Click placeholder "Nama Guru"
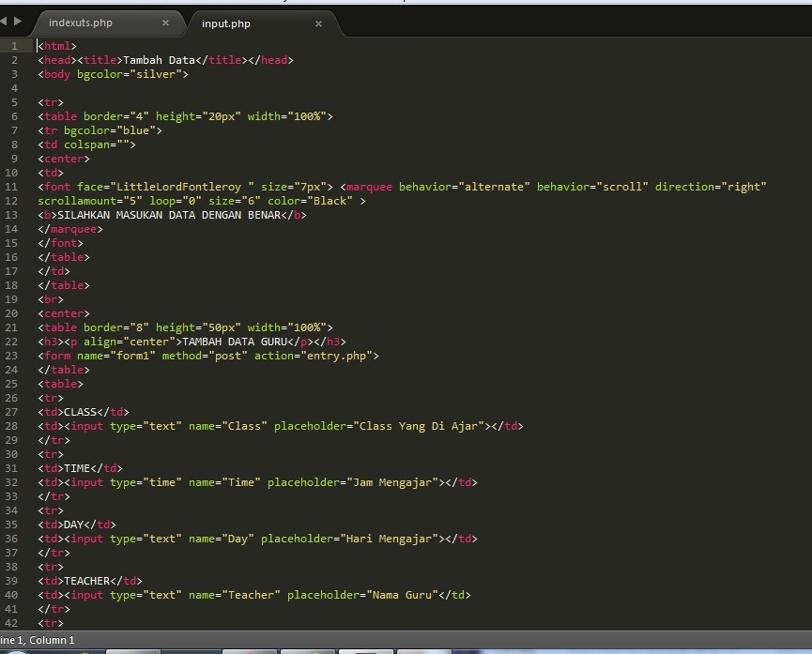Viewport: 812px width, 654px height. pos(362,595)
